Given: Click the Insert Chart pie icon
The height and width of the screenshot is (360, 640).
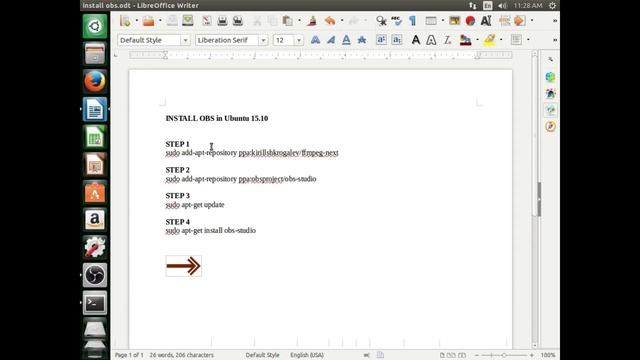Looking at the screenshot, I should [x=470, y=20].
